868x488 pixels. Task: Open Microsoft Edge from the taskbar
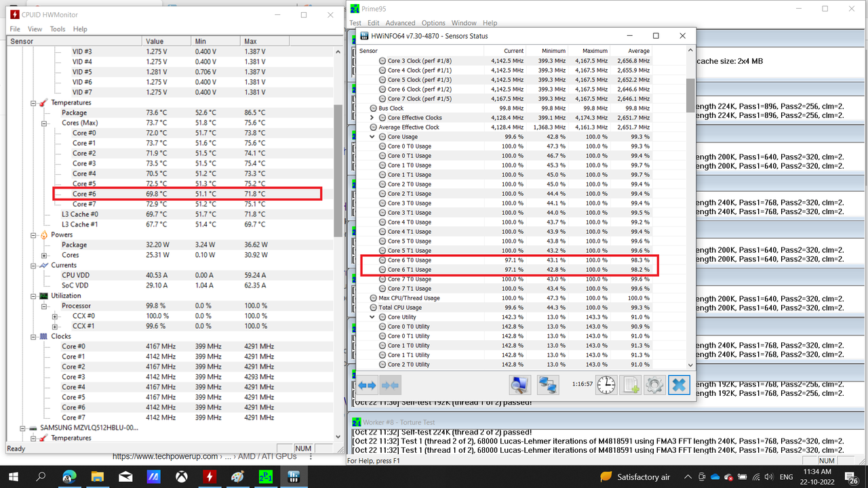(x=70, y=476)
